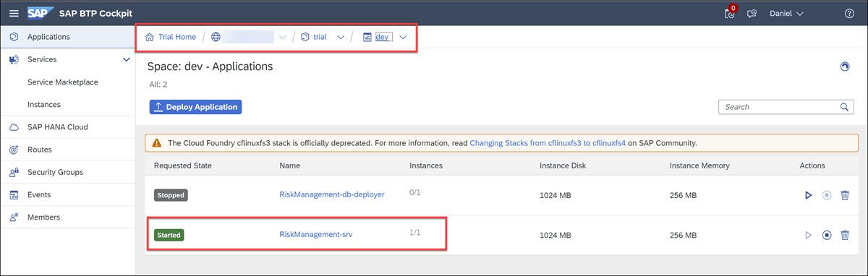Screen dimensions: 868x276
Task: Delete the RiskManagement-db-deployer app
Action: coord(845,195)
